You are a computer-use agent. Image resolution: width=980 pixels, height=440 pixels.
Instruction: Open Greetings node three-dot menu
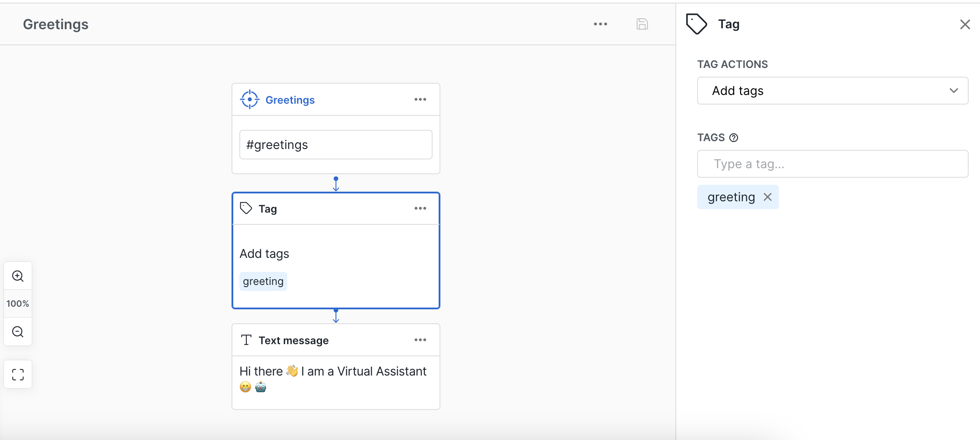[420, 99]
